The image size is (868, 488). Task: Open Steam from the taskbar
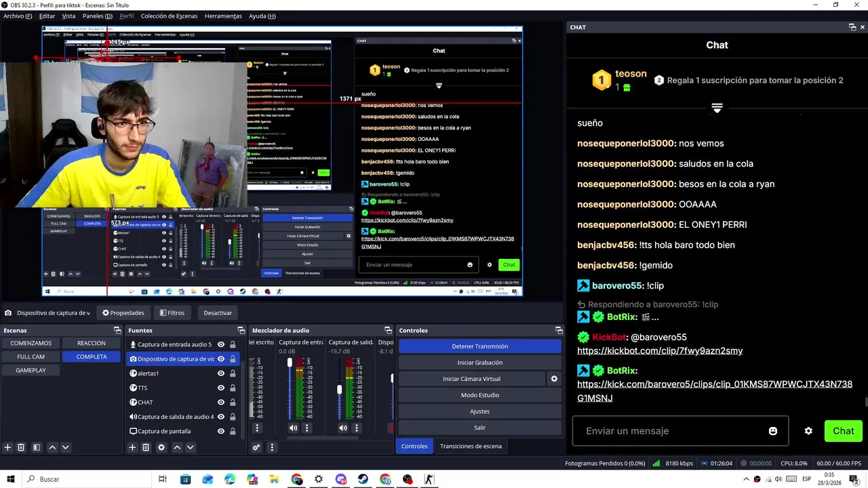(x=363, y=479)
